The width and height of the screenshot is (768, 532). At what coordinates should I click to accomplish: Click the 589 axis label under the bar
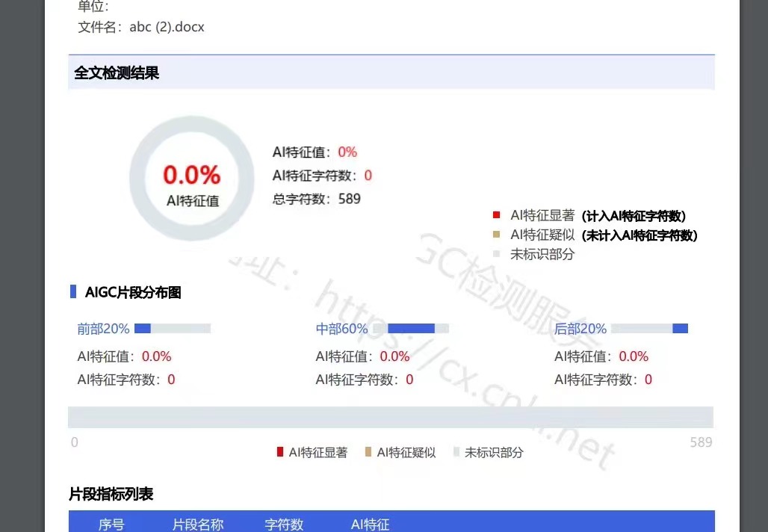[701, 442]
